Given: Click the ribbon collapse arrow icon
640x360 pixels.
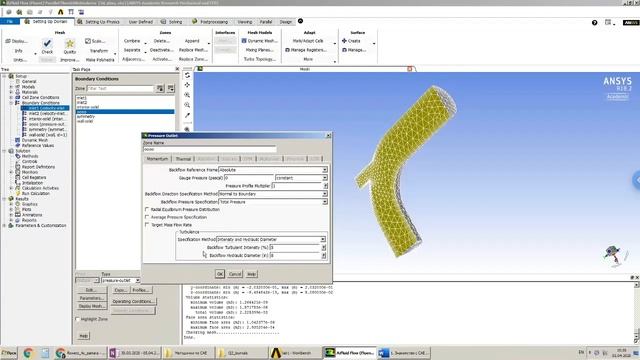Looking at the screenshot, I should tap(300, 21).
